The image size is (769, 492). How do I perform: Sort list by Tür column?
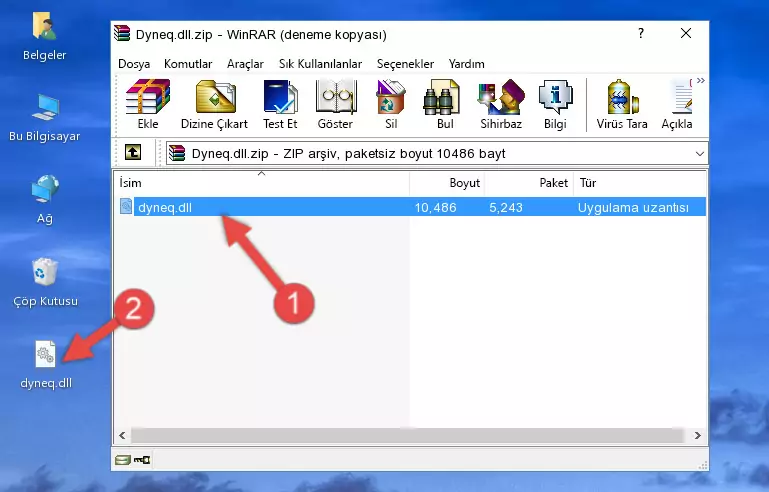(640, 183)
